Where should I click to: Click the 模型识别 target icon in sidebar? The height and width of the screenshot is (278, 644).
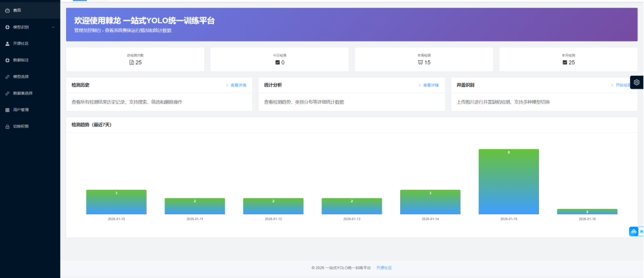(x=7, y=27)
